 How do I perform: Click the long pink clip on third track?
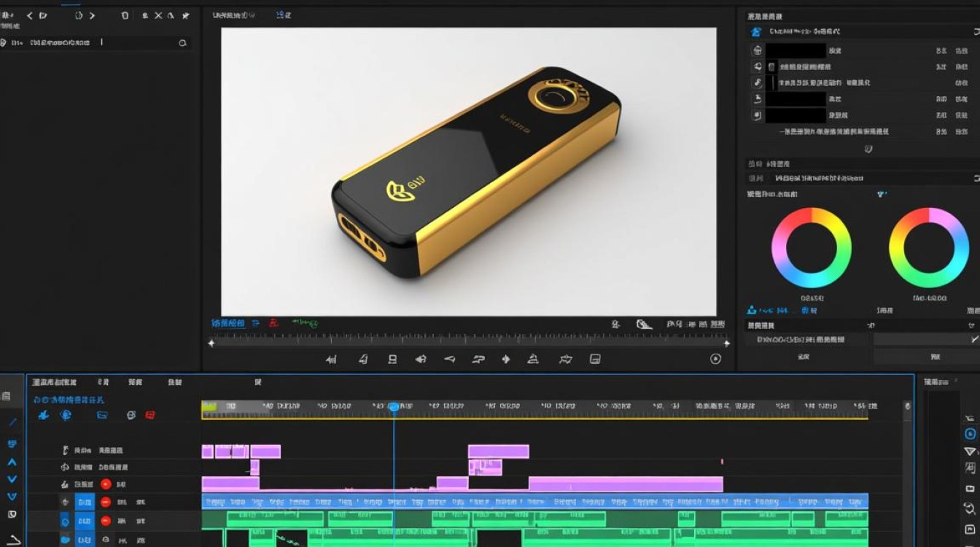[626, 484]
